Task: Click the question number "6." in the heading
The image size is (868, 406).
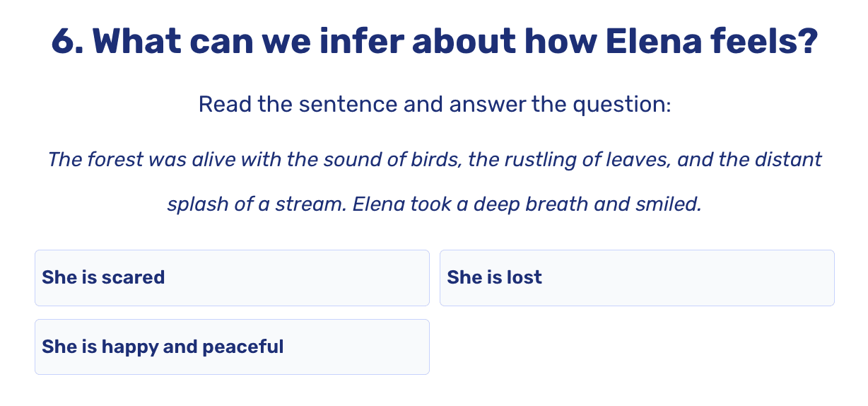Action: (x=68, y=42)
